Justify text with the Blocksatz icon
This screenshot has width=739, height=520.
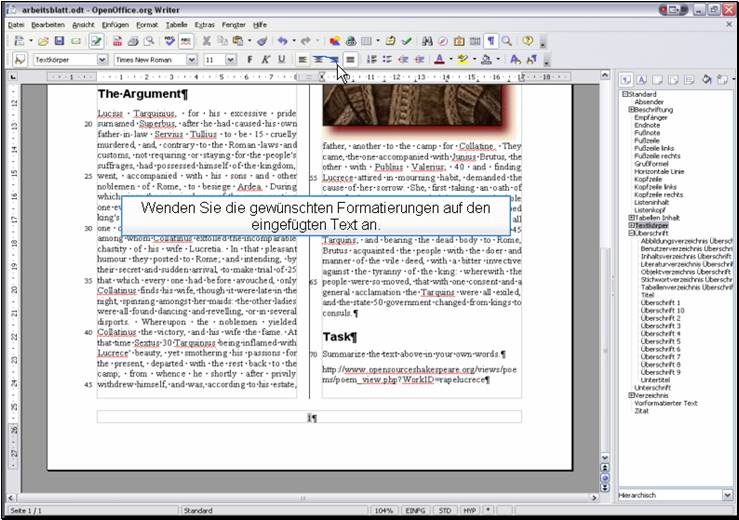[350, 60]
